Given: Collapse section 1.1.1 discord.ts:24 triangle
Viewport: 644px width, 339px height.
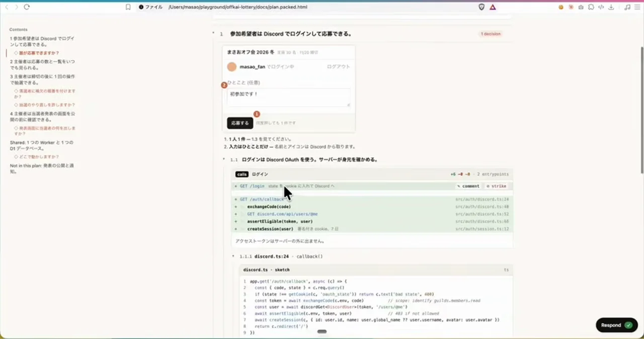Looking at the screenshot, I should pos(233,256).
